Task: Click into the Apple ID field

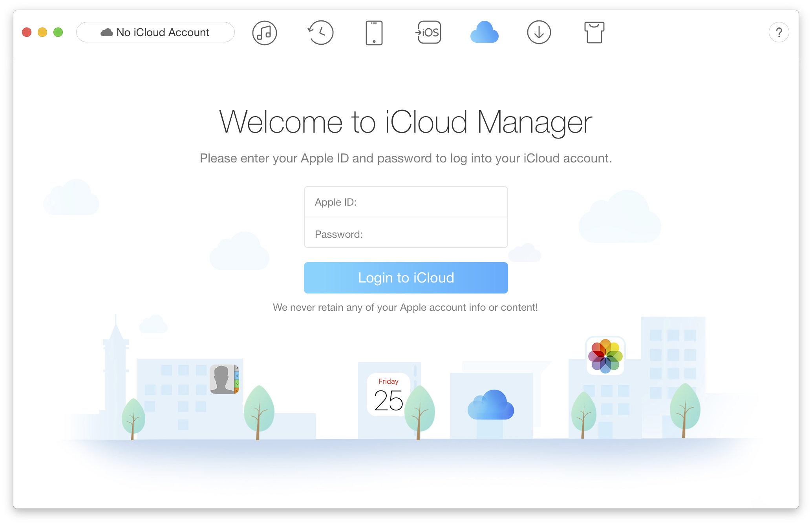Action: pos(406,202)
